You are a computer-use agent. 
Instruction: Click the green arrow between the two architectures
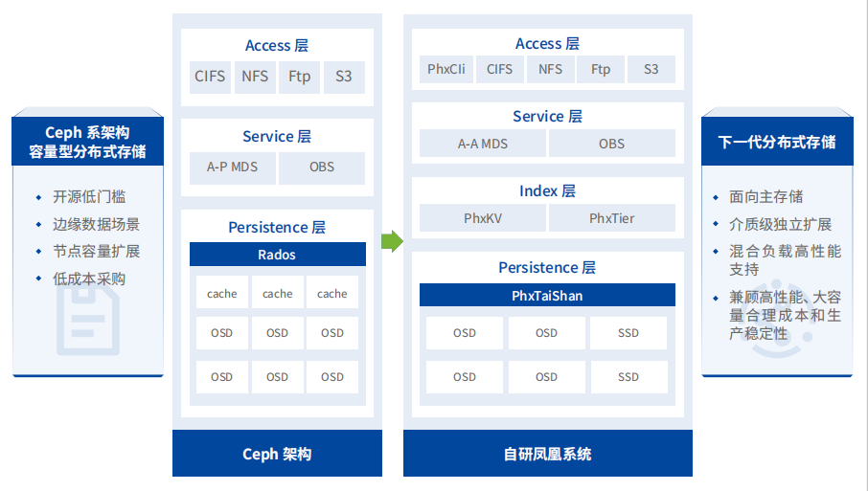pyautogui.click(x=392, y=241)
